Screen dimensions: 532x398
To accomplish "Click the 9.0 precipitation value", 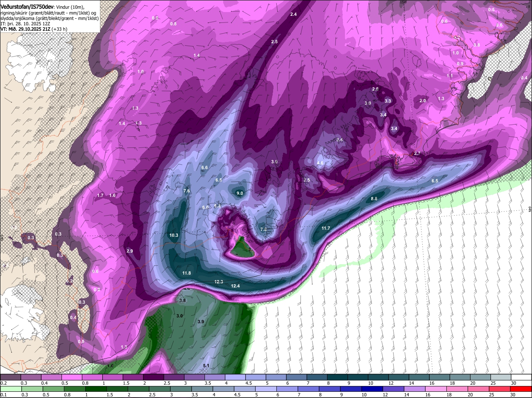I will click(240, 193).
